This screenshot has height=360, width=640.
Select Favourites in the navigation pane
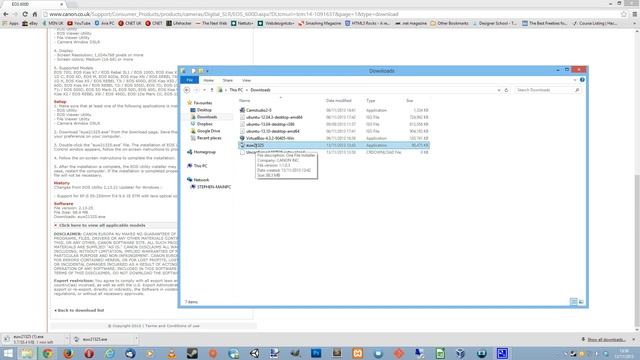point(202,103)
